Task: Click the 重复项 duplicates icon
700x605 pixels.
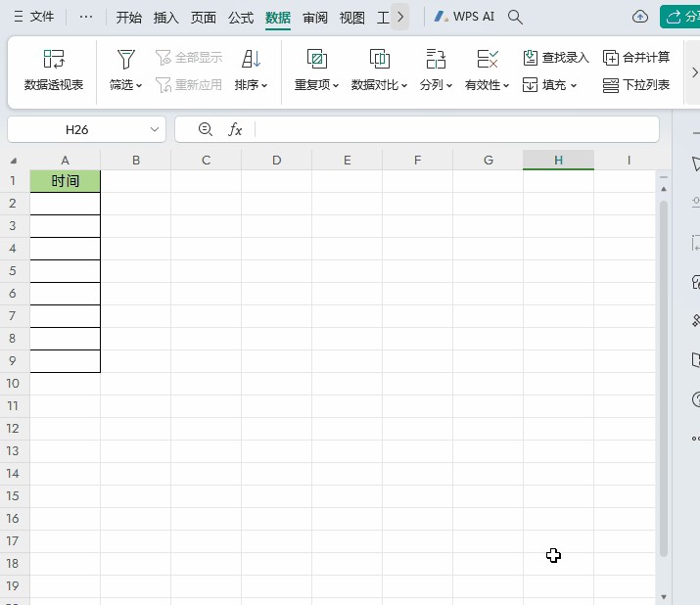Action: 316,60
